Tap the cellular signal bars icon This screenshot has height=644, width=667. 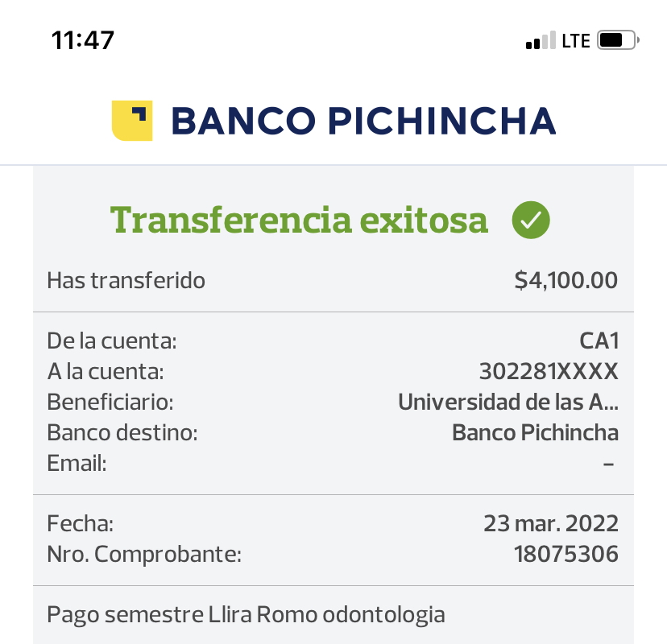coord(540,41)
